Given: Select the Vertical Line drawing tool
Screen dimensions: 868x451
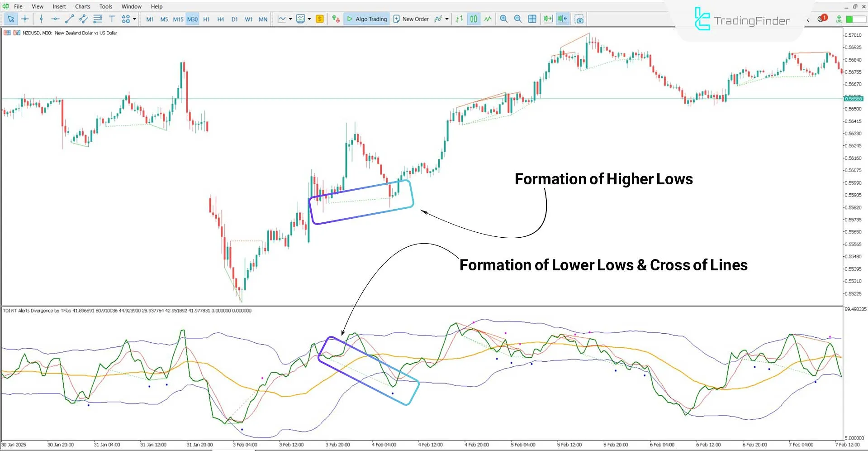Looking at the screenshot, I should point(41,19).
